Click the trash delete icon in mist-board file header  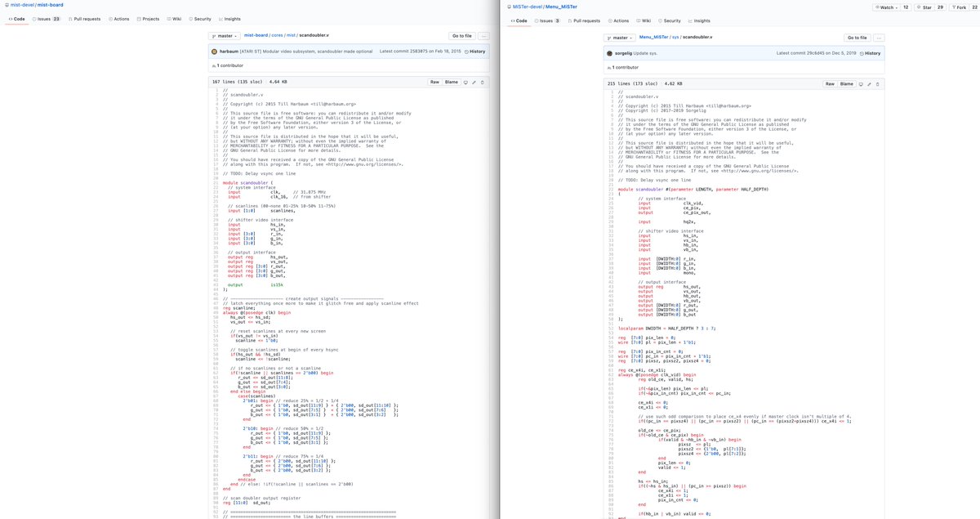(x=482, y=82)
